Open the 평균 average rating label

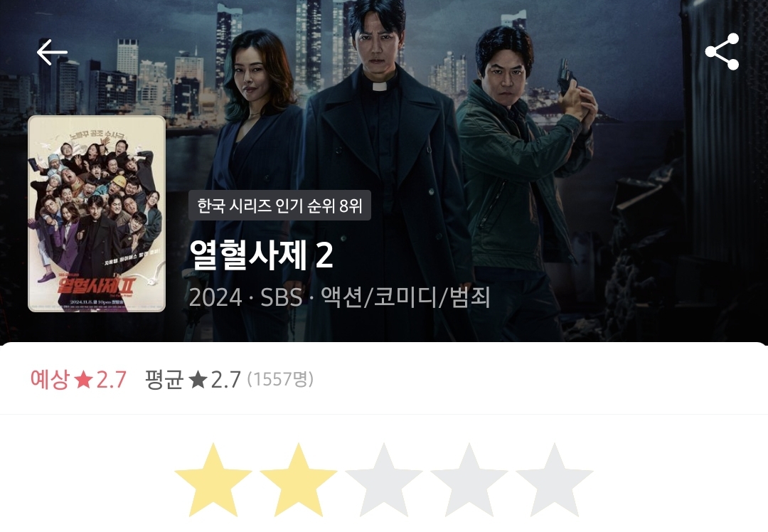click(x=164, y=380)
